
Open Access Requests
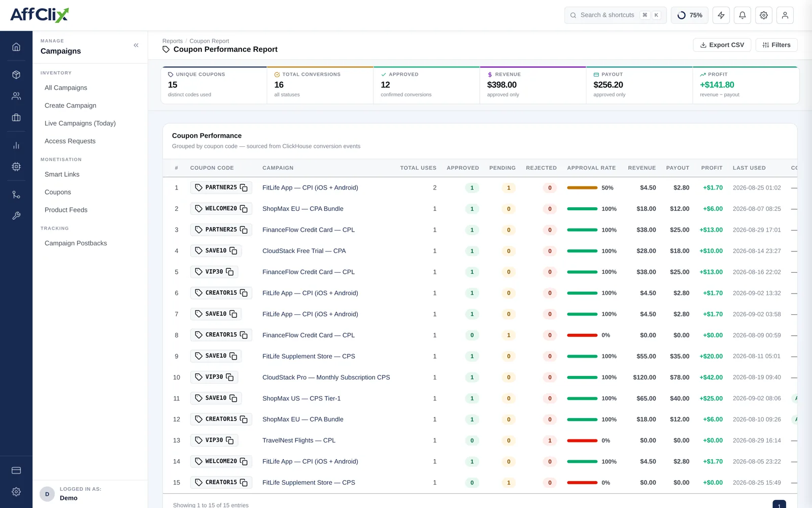[70, 141]
